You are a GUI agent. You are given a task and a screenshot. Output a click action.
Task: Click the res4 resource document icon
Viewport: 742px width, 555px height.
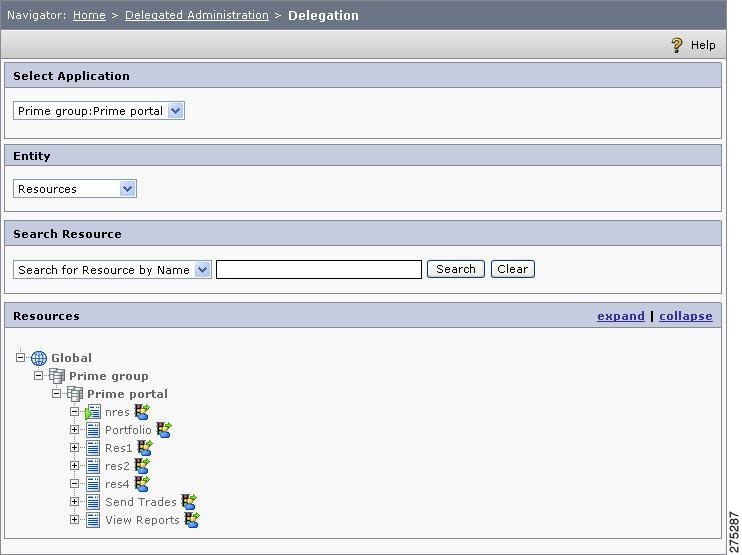coord(93,484)
